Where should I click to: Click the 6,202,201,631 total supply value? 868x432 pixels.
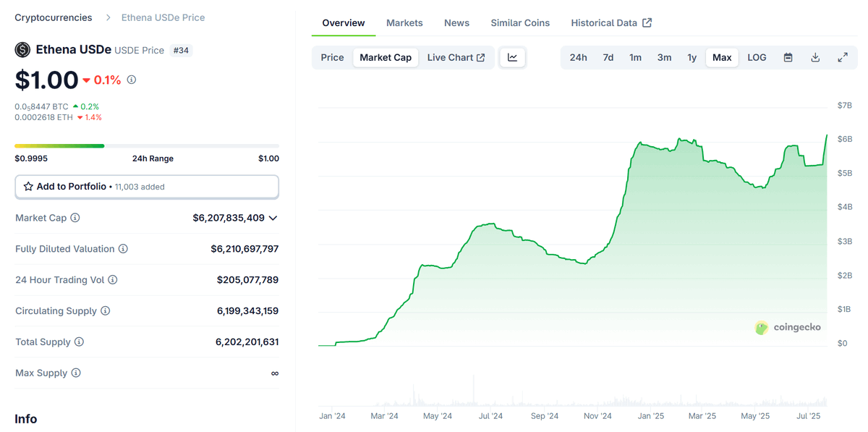click(x=247, y=342)
